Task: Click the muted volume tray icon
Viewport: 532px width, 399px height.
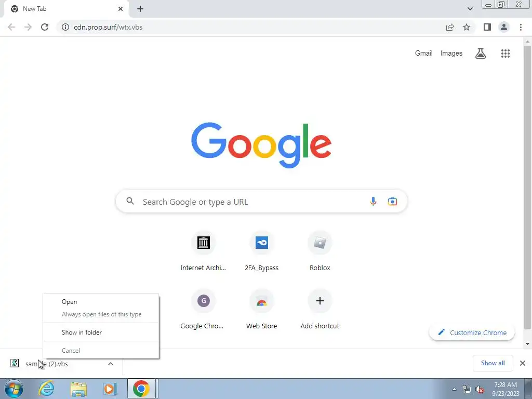Action: click(480, 389)
